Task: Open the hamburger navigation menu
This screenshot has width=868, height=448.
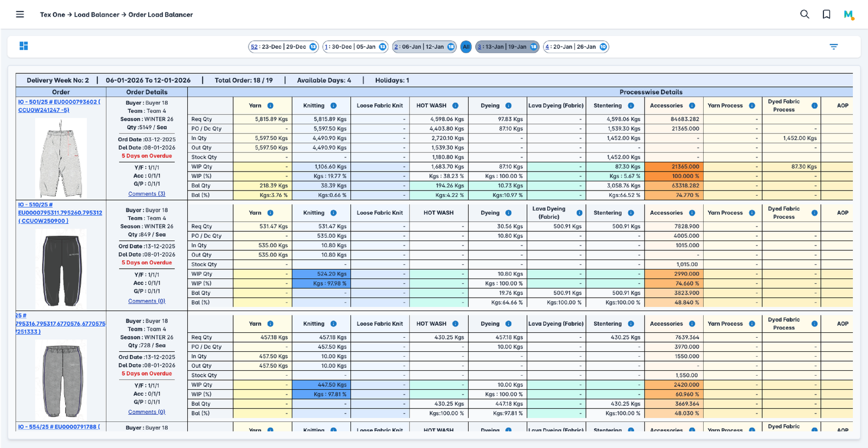Action: click(20, 15)
